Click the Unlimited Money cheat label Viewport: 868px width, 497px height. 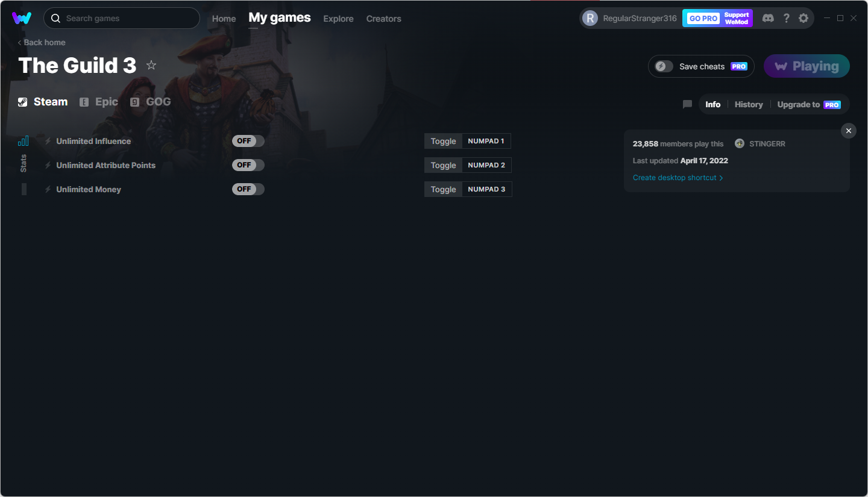[89, 189]
